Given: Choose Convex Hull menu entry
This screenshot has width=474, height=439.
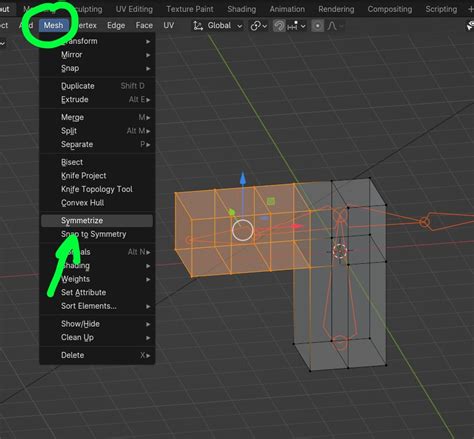Looking at the screenshot, I should pyautogui.click(x=97, y=203).
